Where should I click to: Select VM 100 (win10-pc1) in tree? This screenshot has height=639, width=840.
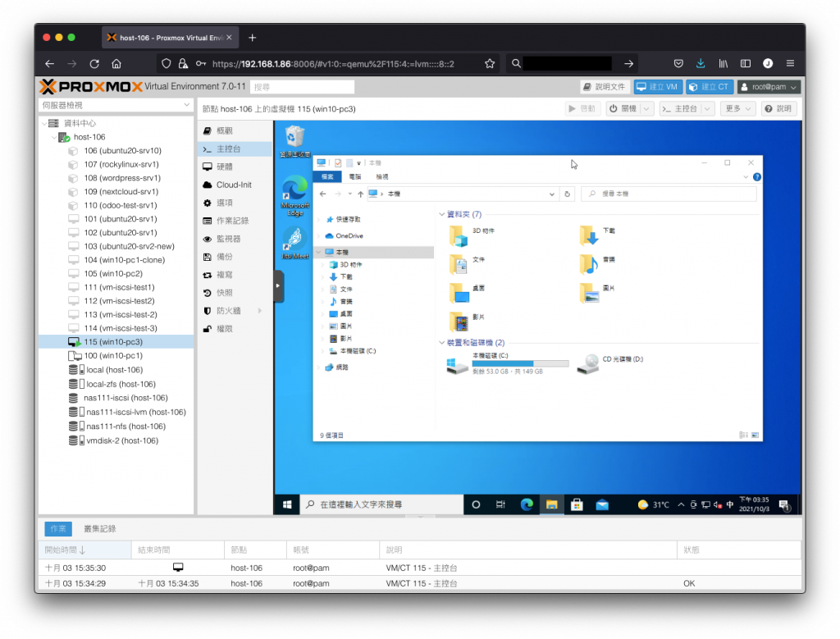116,356
